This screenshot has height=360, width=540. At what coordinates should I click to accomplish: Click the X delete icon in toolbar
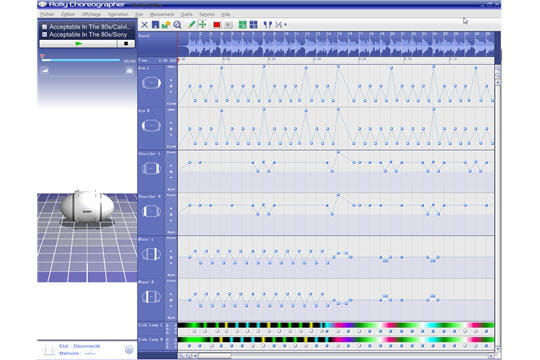coord(145,25)
